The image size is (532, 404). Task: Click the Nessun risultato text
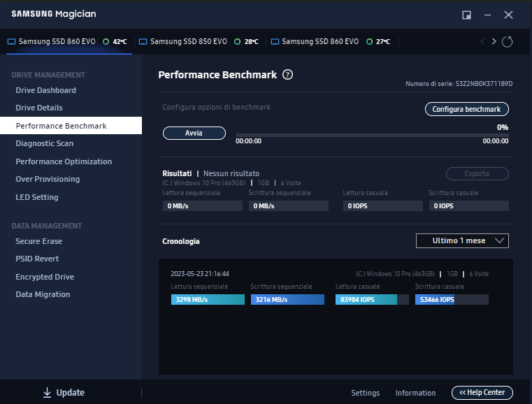click(231, 173)
